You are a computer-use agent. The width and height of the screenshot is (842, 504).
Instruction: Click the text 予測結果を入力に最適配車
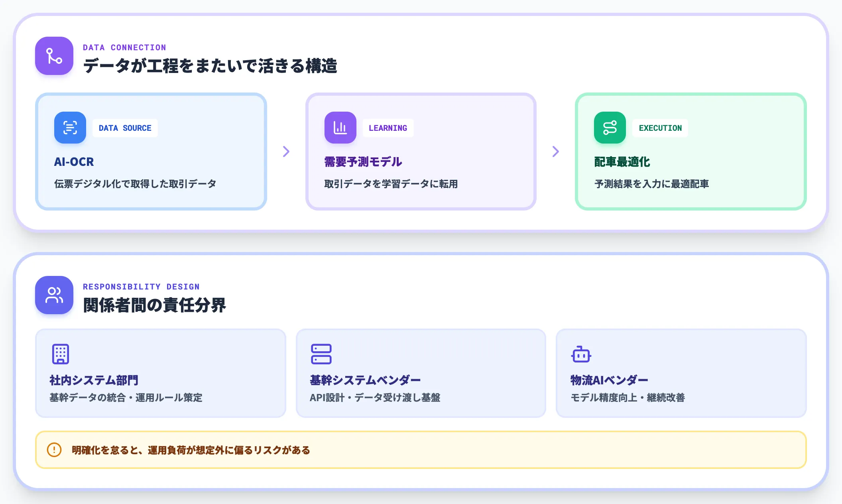tap(652, 184)
